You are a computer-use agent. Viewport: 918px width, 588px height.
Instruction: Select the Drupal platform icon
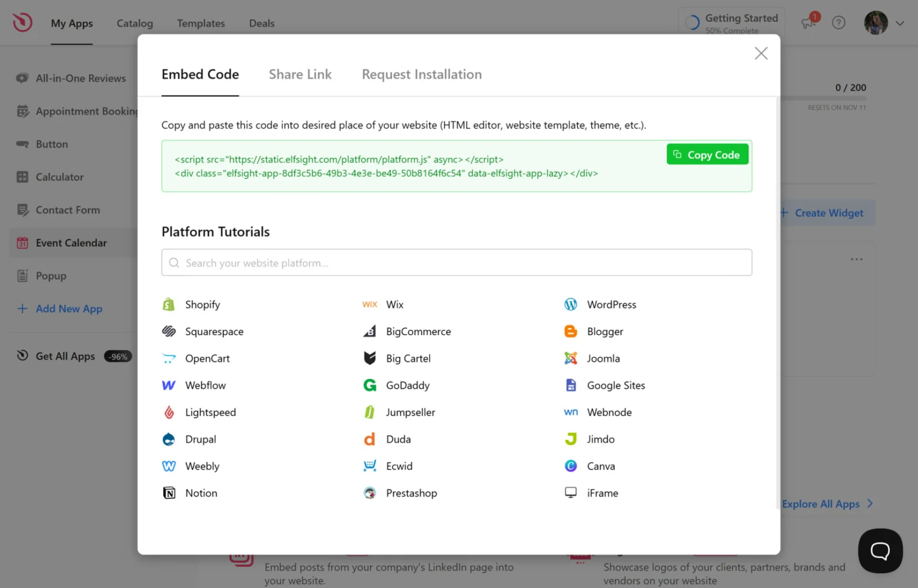(x=169, y=439)
